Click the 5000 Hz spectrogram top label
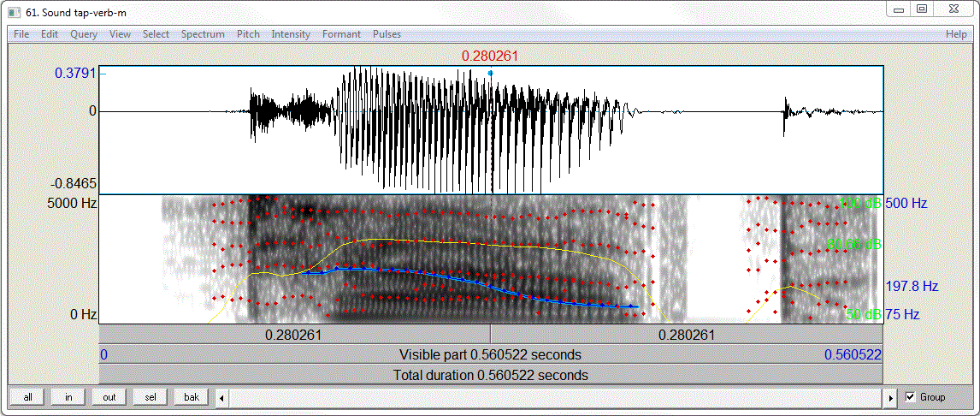The height and width of the screenshot is (416, 980). pos(72,204)
